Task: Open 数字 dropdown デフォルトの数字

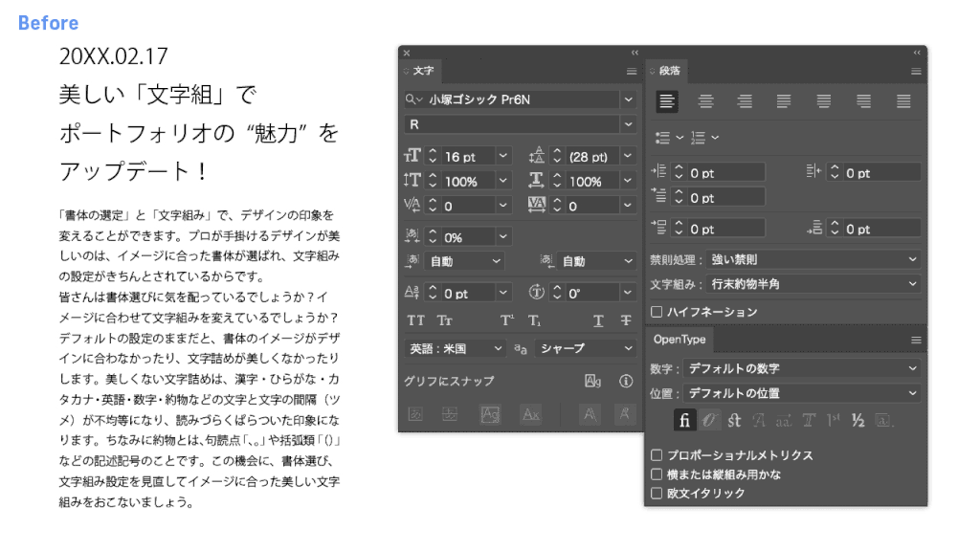Action: tap(802, 368)
